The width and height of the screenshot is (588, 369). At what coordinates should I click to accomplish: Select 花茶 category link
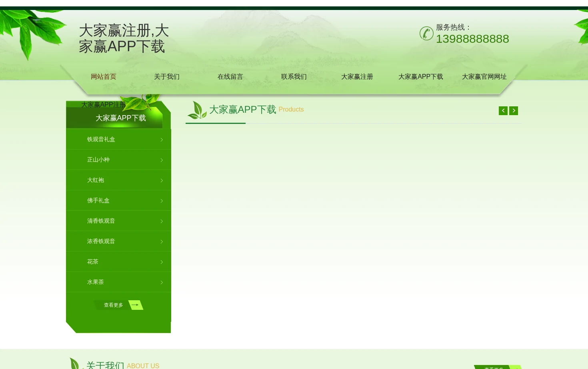click(93, 261)
